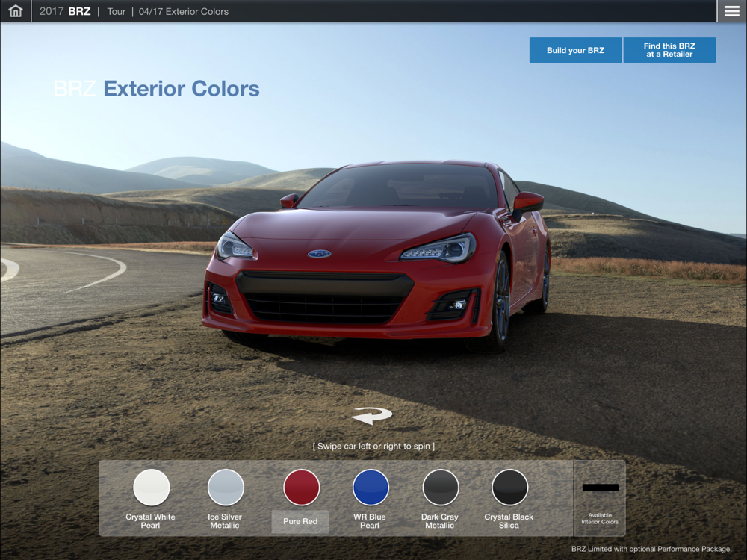Viewport: 747px width, 560px height.
Task: Open the Tour breadcrumb
Action: point(117,11)
